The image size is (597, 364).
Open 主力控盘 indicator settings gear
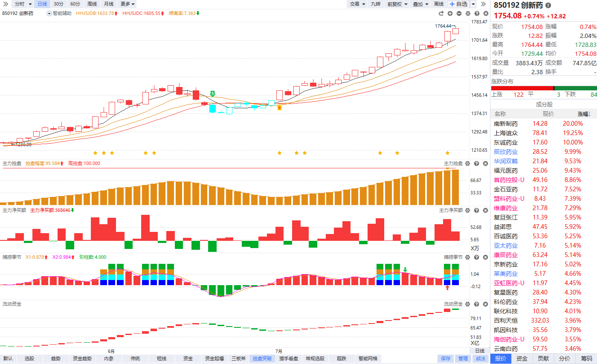click(x=468, y=163)
